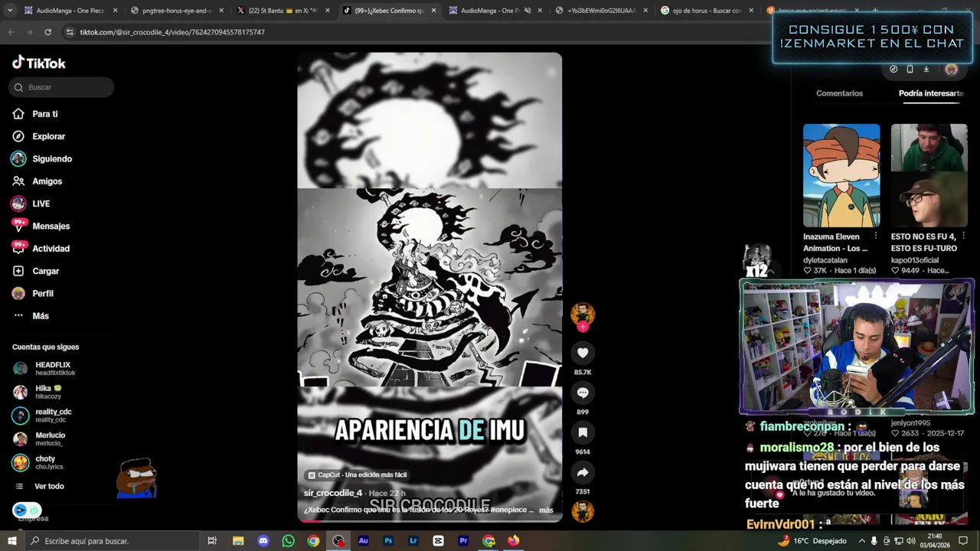Image resolution: width=980 pixels, height=551 pixels.
Task: Expand Ver todo followed accounts
Action: pos(40,486)
